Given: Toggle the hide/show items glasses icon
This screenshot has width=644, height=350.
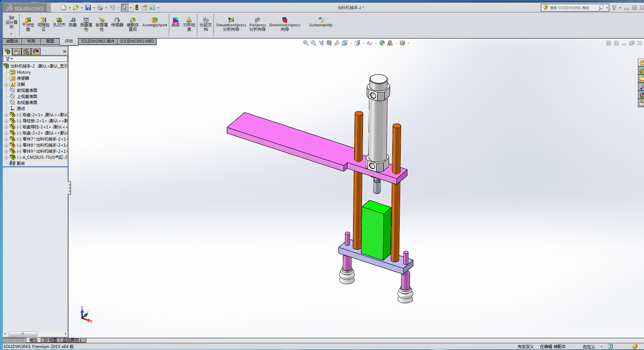Looking at the screenshot, I should pos(369,43).
